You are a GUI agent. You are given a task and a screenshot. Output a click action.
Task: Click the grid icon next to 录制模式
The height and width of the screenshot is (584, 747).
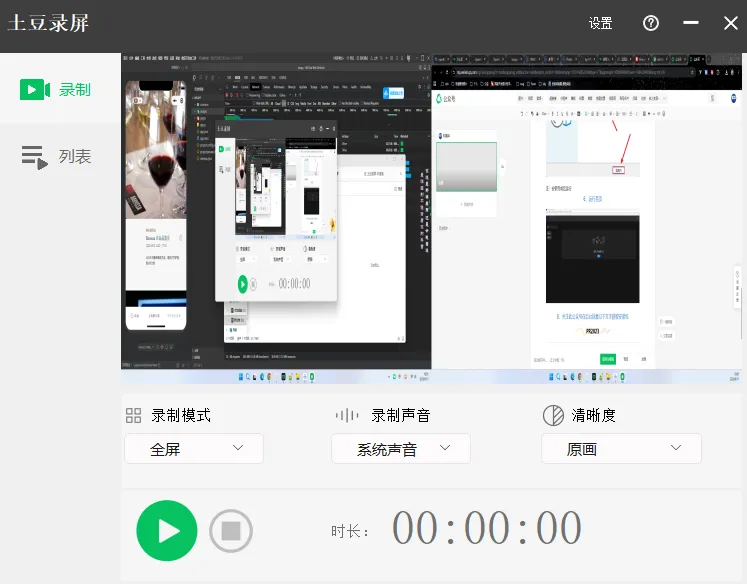click(133, 415)
